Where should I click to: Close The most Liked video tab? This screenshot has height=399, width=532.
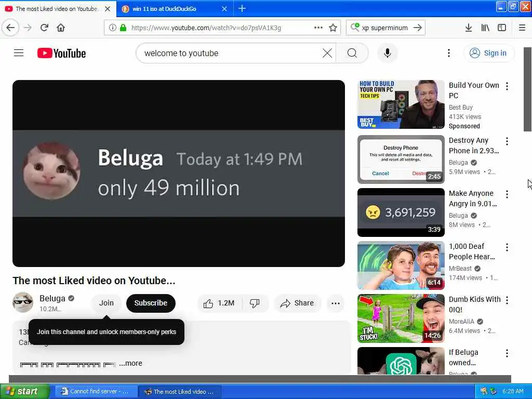click(108, 9)
